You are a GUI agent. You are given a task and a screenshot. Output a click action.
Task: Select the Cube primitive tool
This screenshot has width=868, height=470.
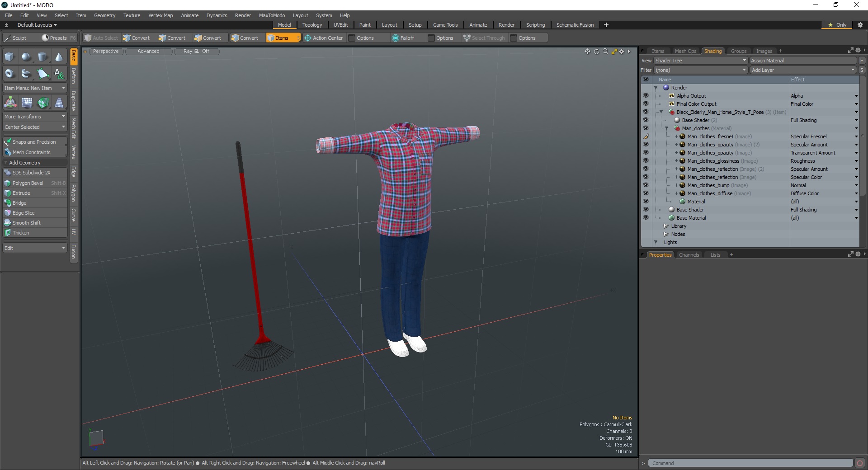(10, 57)
